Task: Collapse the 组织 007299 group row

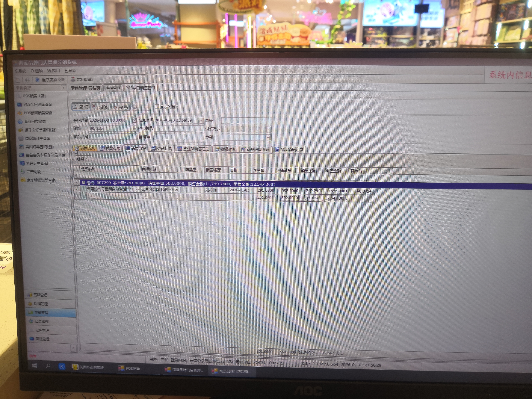Action: pyautogui.click(x=83, y=183)
